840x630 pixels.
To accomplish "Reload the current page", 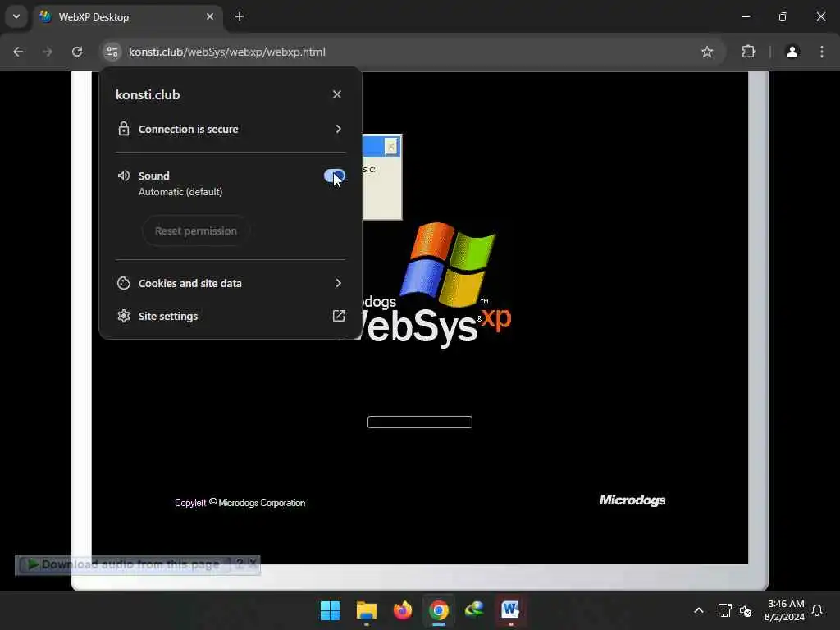I will [x=77, y=52].
